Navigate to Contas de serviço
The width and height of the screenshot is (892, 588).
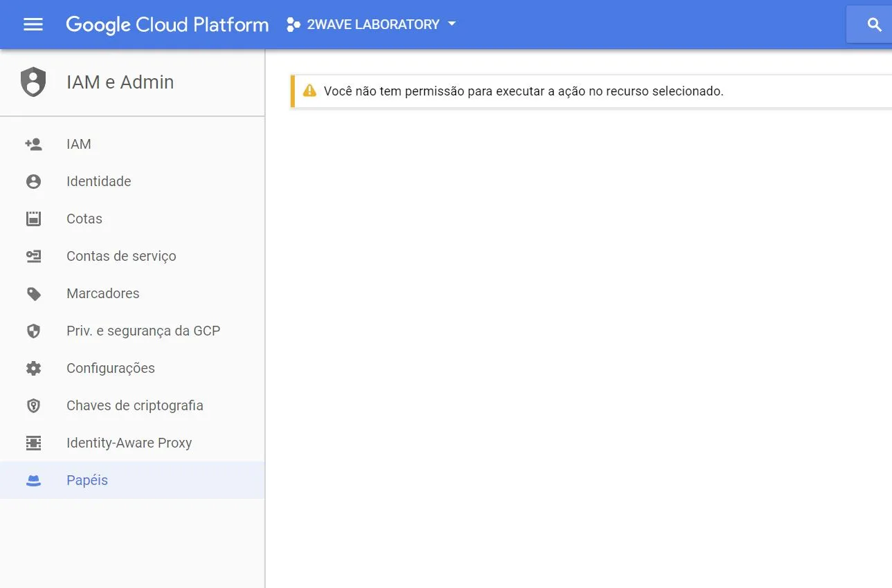point(132,256)
